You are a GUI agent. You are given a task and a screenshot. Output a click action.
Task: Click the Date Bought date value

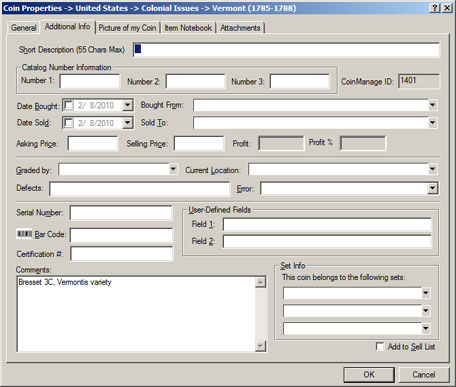pyautogui.click(x=96, y=105)
